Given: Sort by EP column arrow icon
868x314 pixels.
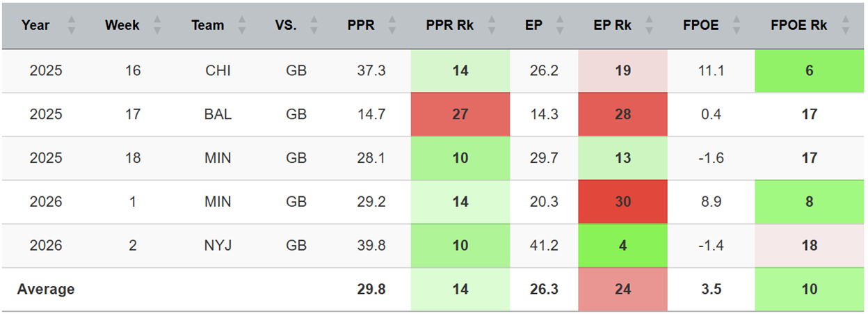Looking at the screenshot, I should point(558,26).
